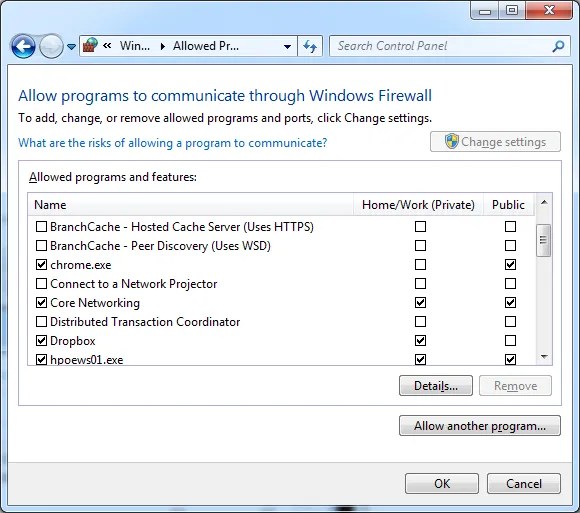Click the Refresh button beside address bar
Image resolution: width=580 pixels, height=513 pixels.
[x=310, y=46]
